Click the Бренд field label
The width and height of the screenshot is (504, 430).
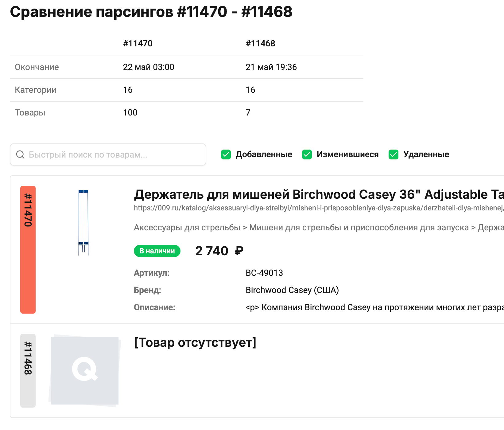147,290
